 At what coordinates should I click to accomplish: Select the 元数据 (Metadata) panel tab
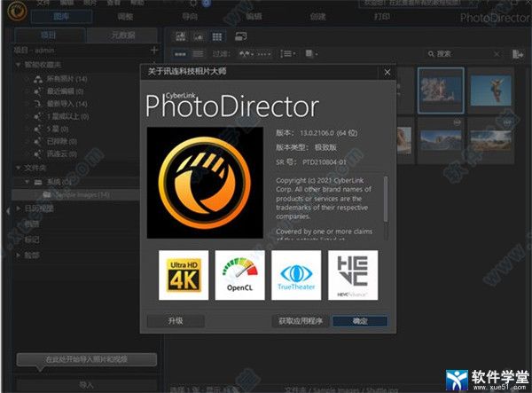[122, 35]
